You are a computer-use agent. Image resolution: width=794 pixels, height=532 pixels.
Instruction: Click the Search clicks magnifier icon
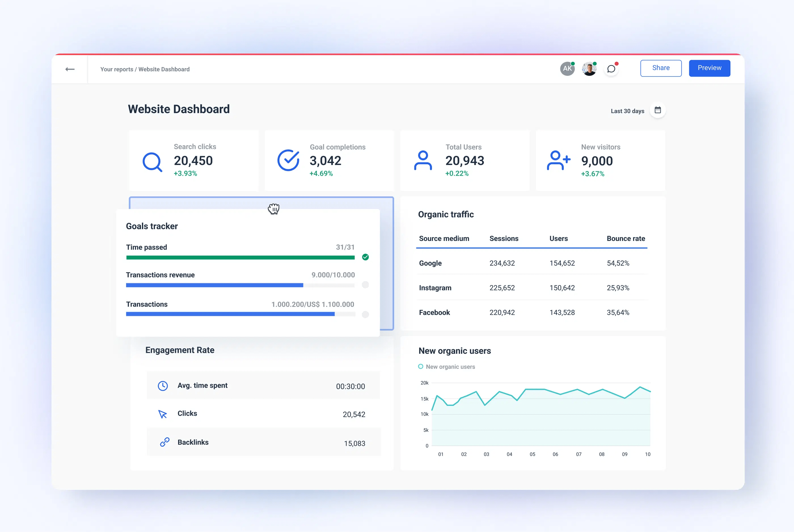pyautogui.click(x=152, y=162)
